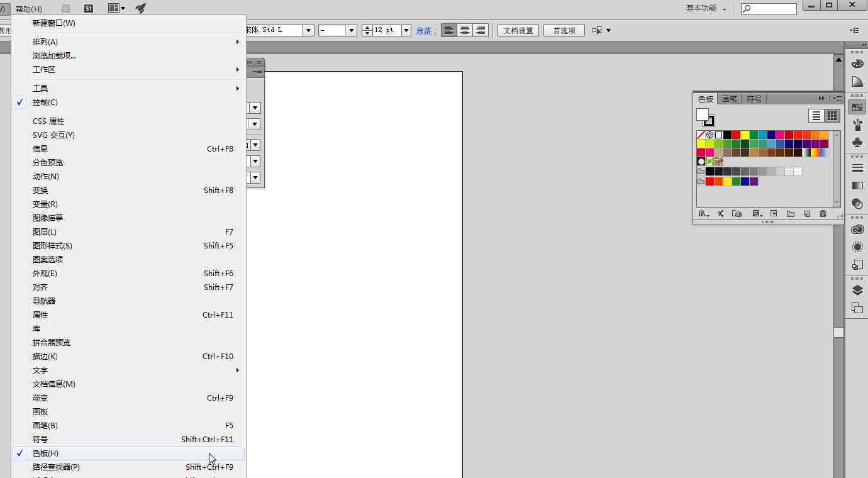This screenshot has height=478, width=868.
Task: Open the Transparency panel icon in dock
Action: 857,203
